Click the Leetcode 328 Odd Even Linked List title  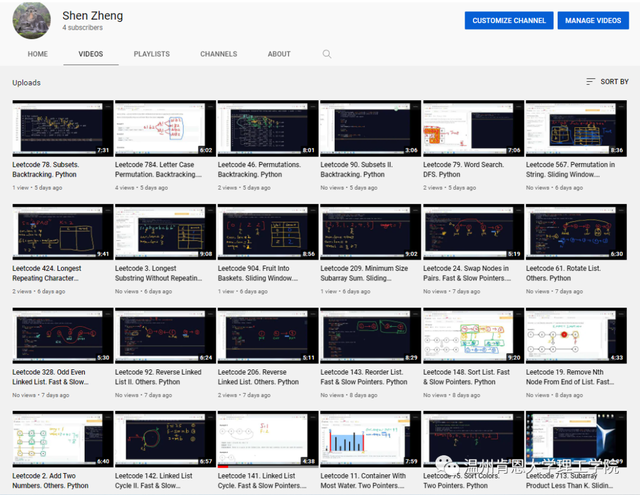pos(51,377)
